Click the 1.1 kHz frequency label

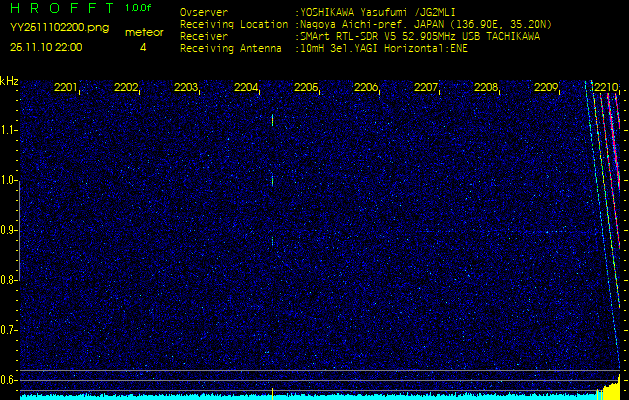(9, 130)
